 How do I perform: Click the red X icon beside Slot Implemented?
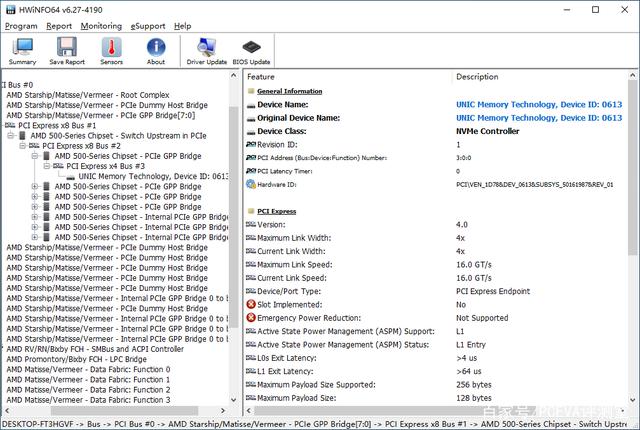251,304
